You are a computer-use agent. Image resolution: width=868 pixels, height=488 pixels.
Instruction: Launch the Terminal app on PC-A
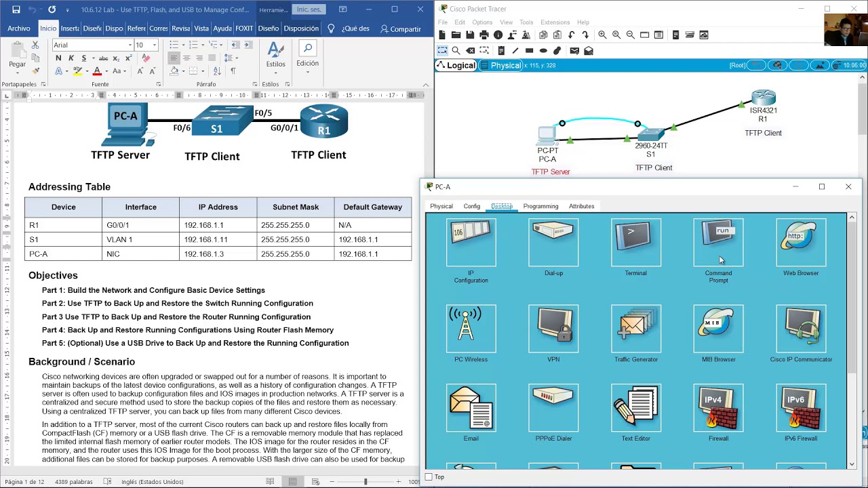[x=636, y=243]
